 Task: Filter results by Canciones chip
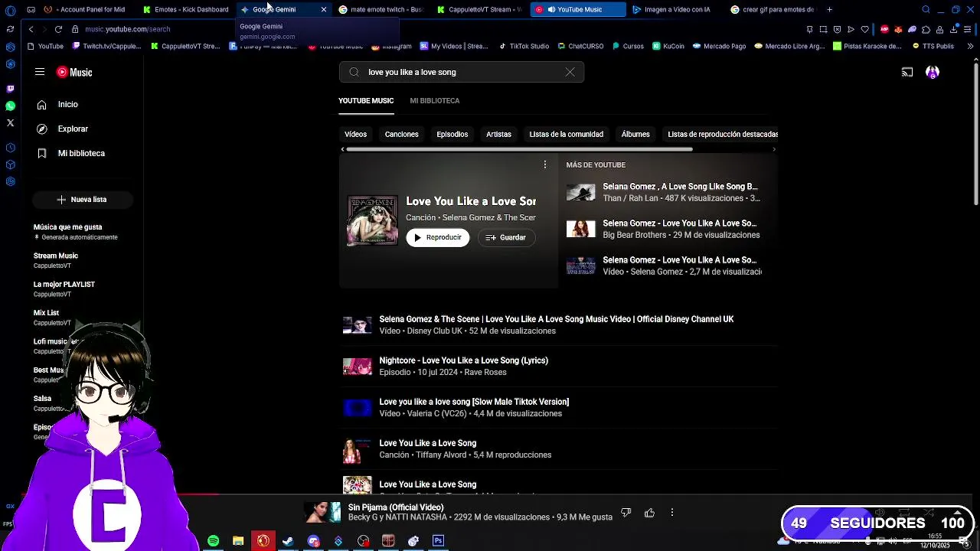click(x=401, y=134)
